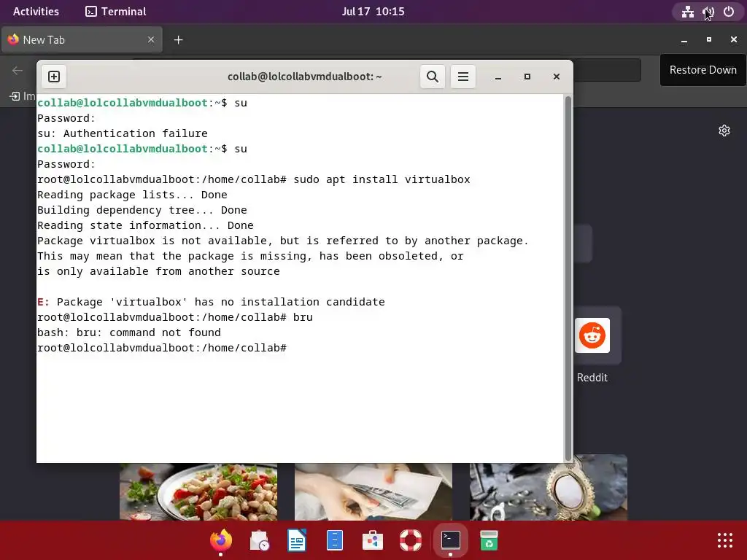Click the Reddit label under the tile
Image resolution: width=747 pixels, height=560 pixels.
592,378
